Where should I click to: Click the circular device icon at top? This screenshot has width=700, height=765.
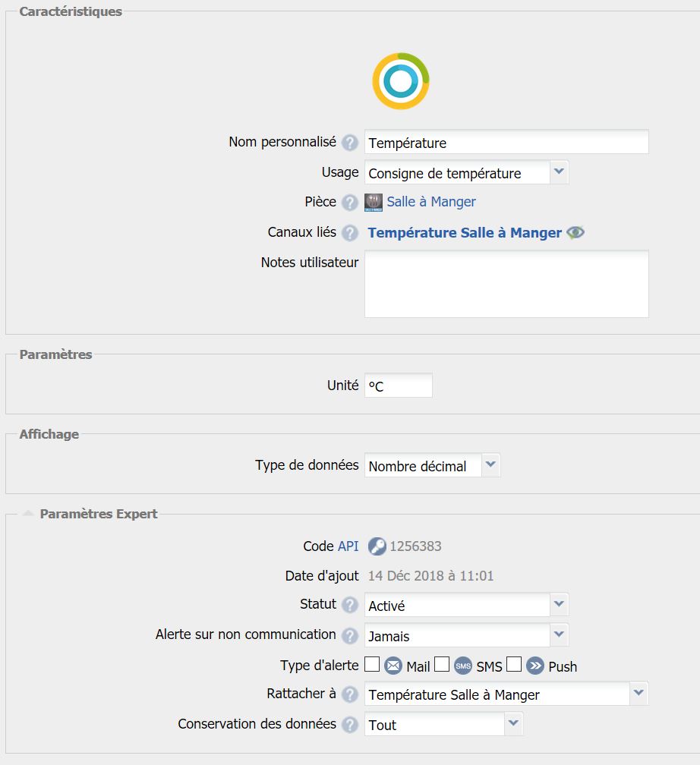coord(400,81)
